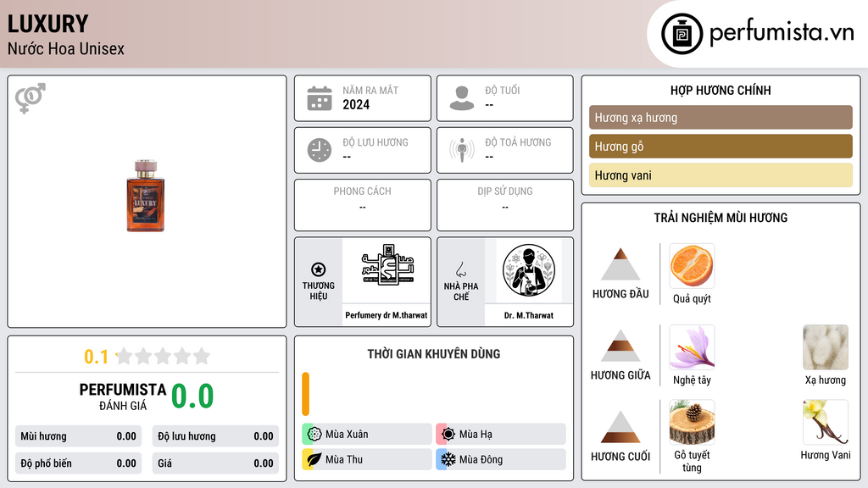Screen dimensions: 868x488
Task: Click the Hương Vani vanilla note image
Action: 826,422
